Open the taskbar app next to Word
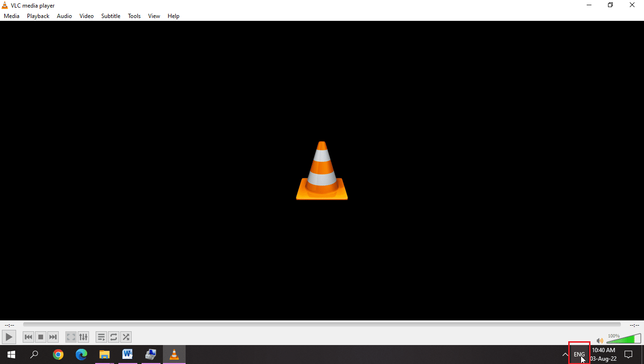This screenshot has width=644, height=364. pos(151,355)
